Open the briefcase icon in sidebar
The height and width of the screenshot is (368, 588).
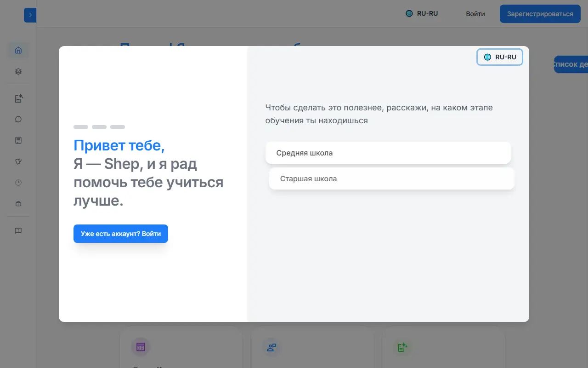(x=18, y=204)
